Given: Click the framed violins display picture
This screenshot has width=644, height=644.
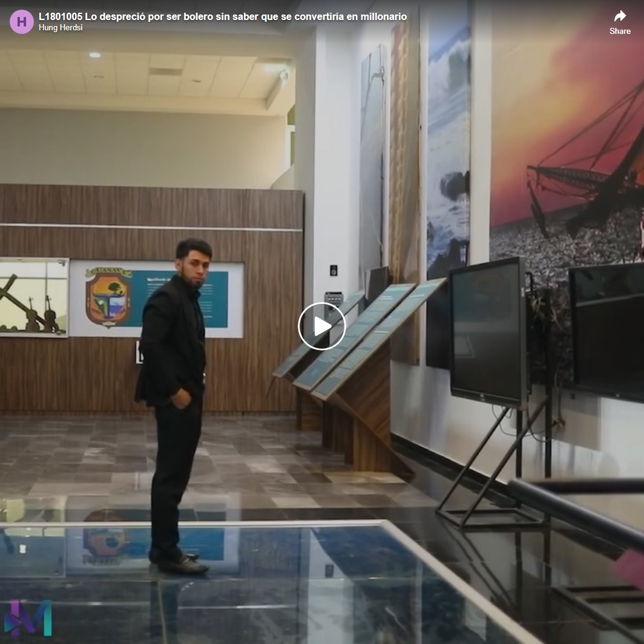Looking at the screenshot, I should pos(33,297).
